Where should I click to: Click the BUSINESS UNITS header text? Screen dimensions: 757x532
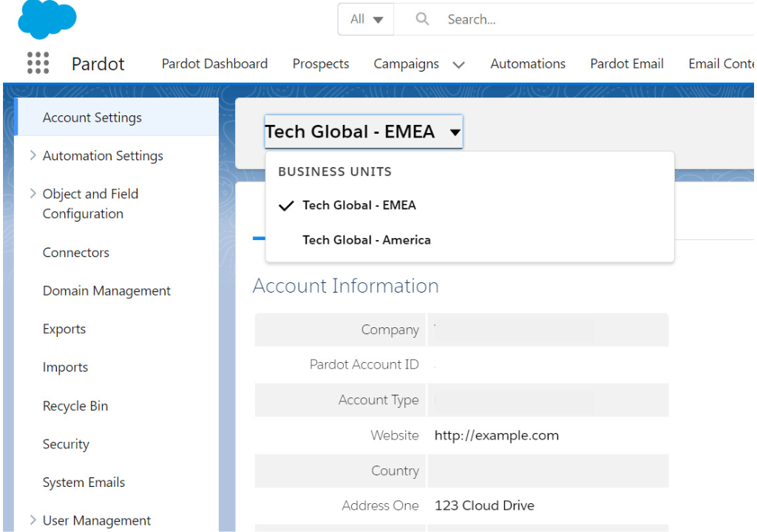[335, 172]
